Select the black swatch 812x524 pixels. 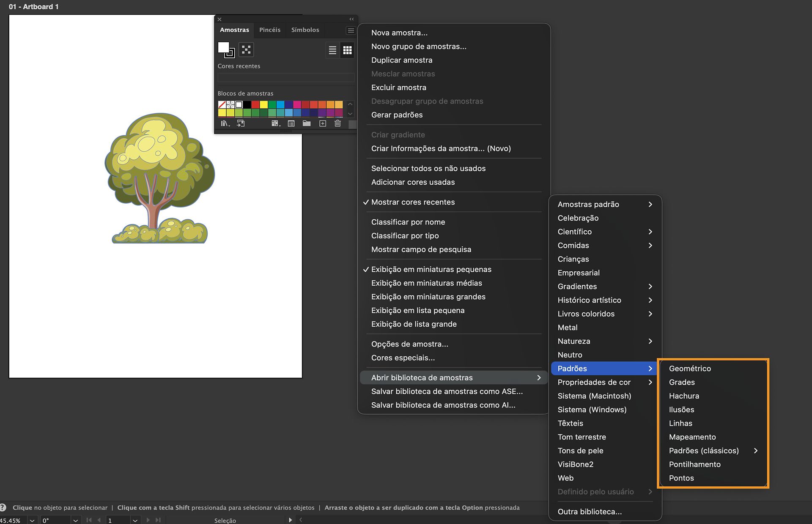pyautogui.click(x=247, y=105)
